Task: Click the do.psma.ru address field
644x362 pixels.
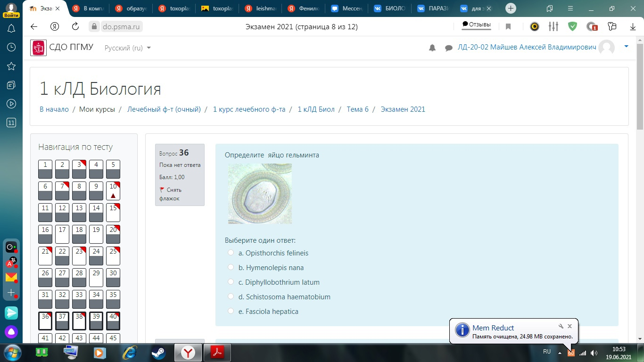Action: pyautogui.click(x=122, y=27)
